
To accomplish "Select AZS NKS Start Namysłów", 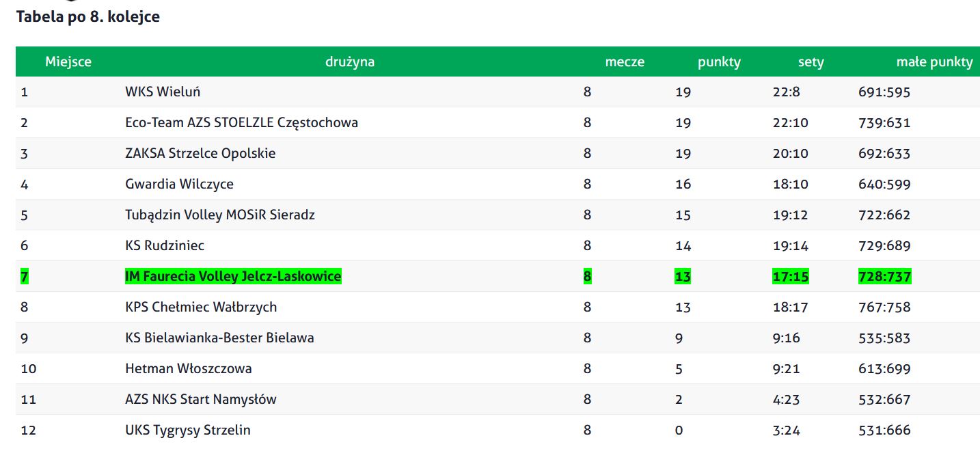I will [x=201, y=399].
